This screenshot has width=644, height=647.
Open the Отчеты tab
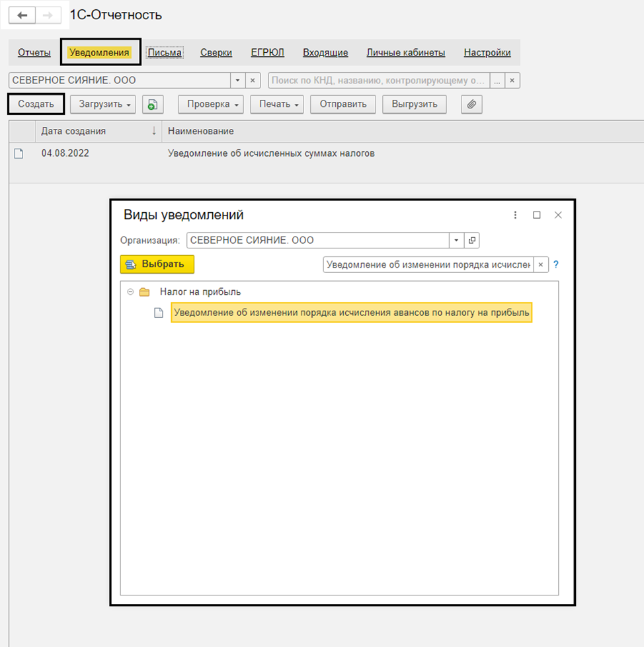(34, 53)
